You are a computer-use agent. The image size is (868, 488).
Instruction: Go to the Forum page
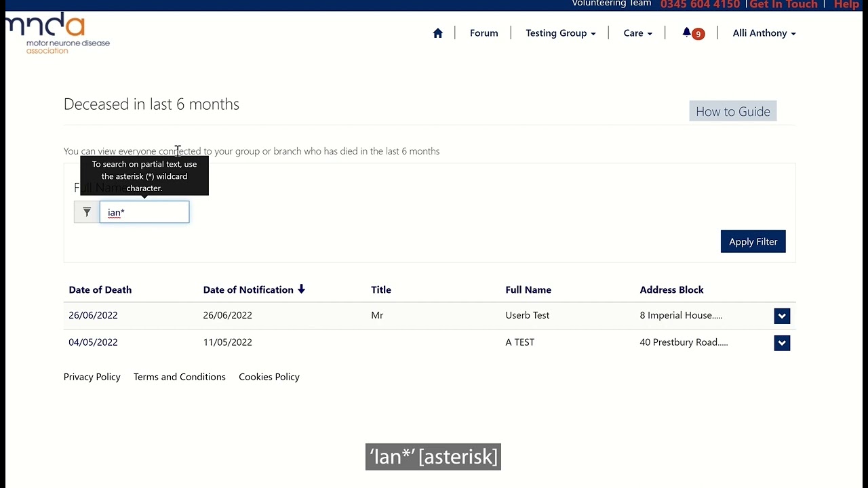[484, 33]
